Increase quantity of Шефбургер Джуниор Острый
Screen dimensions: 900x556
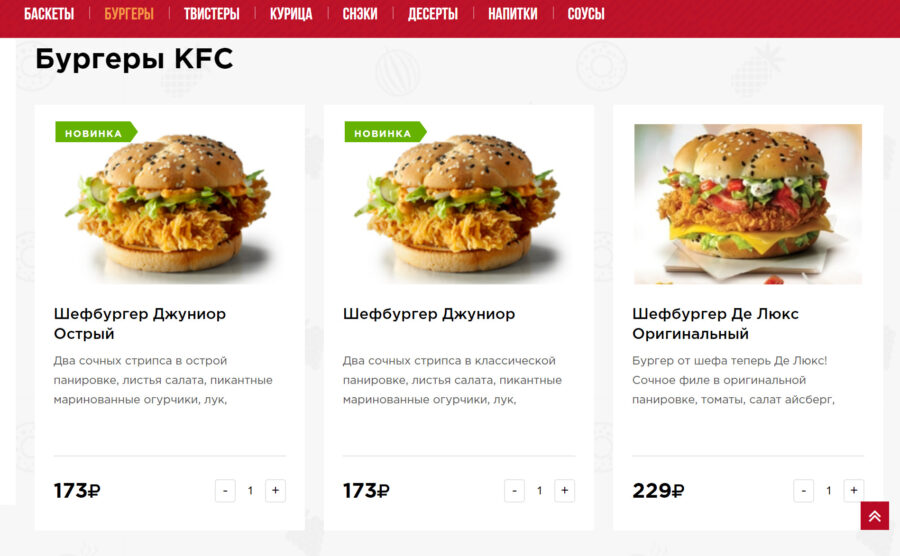point(276,491)
